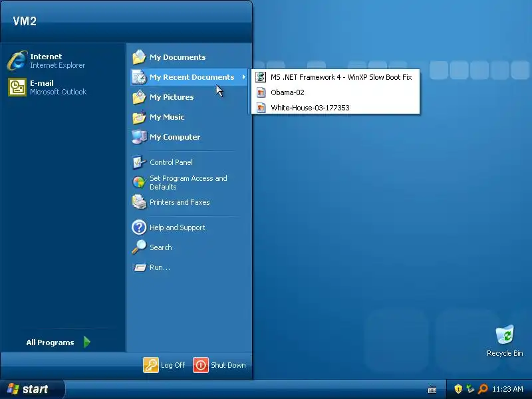Image resolution: width=532 pixels, height=399 pixels.
Task: Click Printers and Faxes text
Action: 180,202
